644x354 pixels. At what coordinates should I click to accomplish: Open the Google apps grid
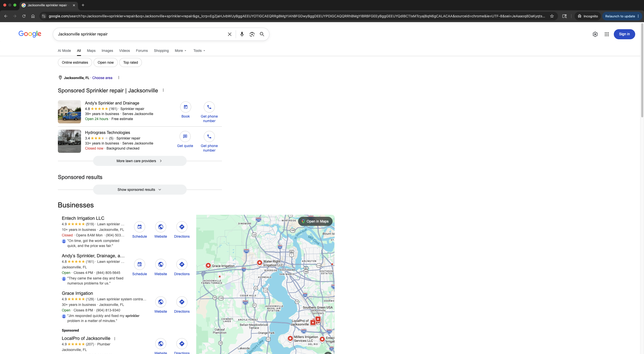(x=607, y=34)
